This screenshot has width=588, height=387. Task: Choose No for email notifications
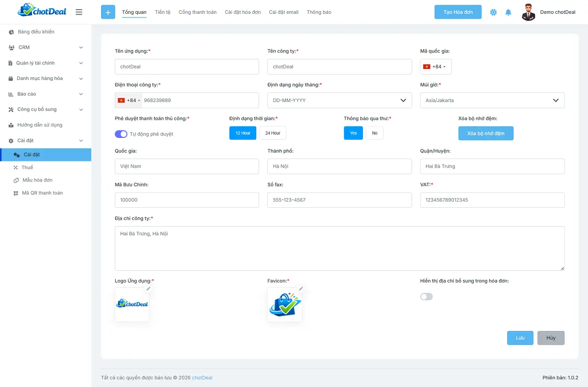pyautogui.click(x=374, y=133)
